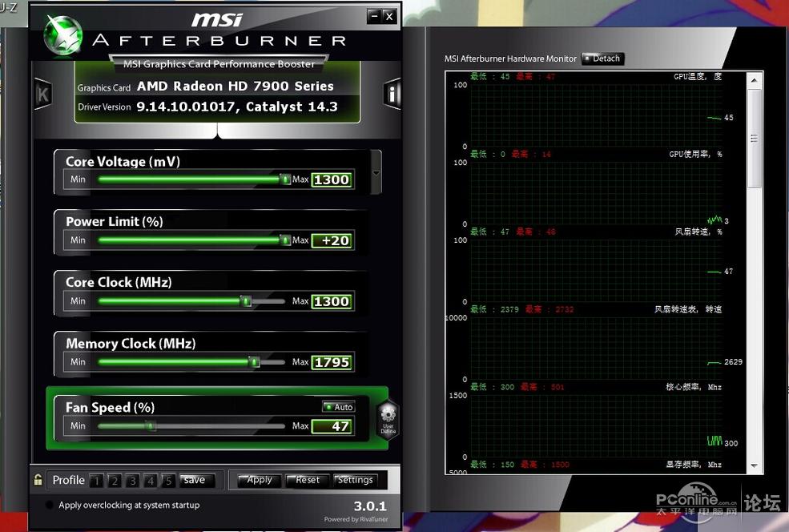This screenshot has width=789, height=532.
Task: Open the information i side button
Action: 392,94
